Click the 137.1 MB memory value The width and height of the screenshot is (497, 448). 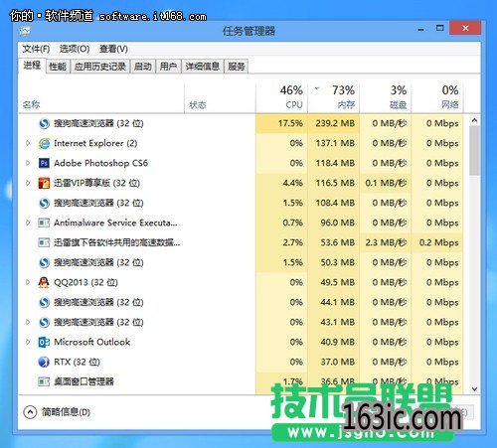pos(335,143)
